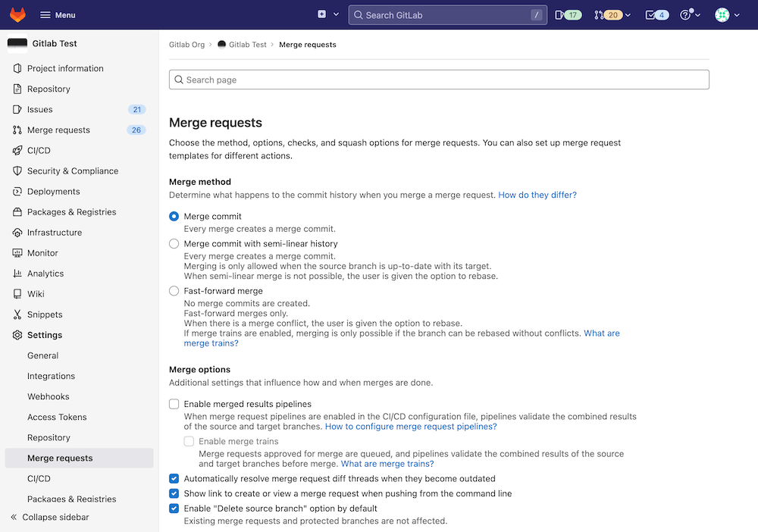Click in the Search page field
758x532 pixels.
point(438,79)
